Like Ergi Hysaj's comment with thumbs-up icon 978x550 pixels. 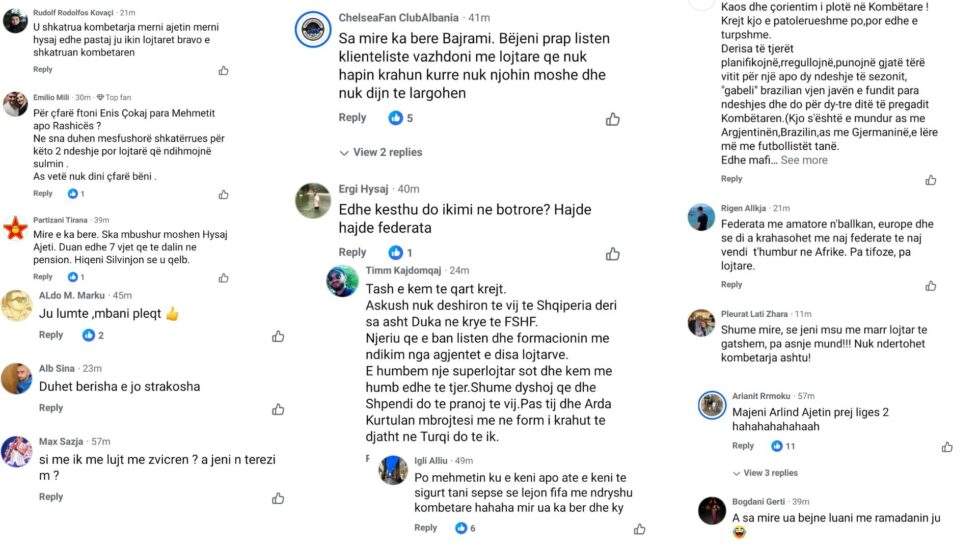click(x=612, y=254)
